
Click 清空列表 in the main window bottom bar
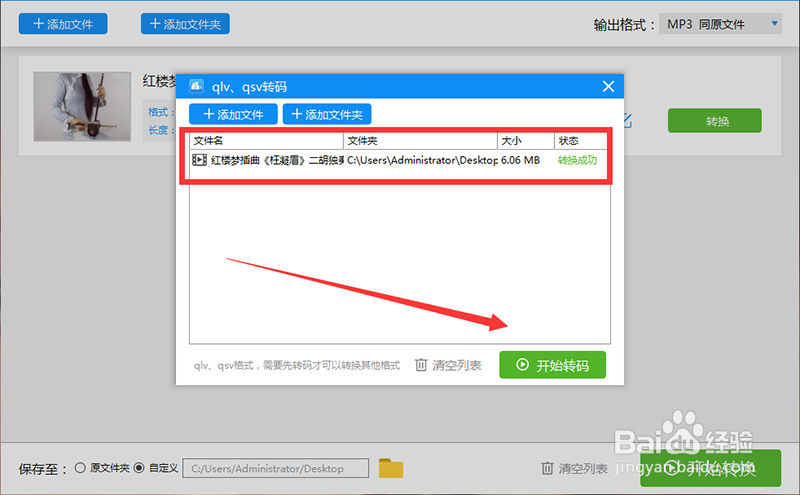[x=583, y=468]
